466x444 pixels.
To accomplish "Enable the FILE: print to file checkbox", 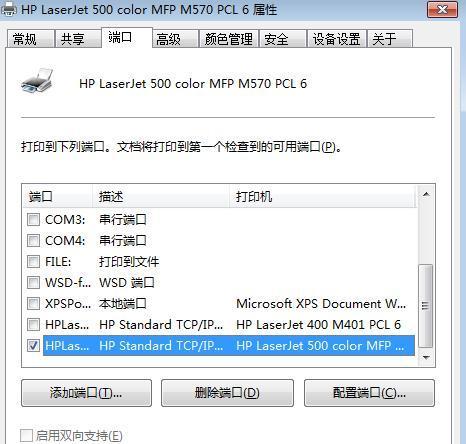I will [x=33, y=261].
